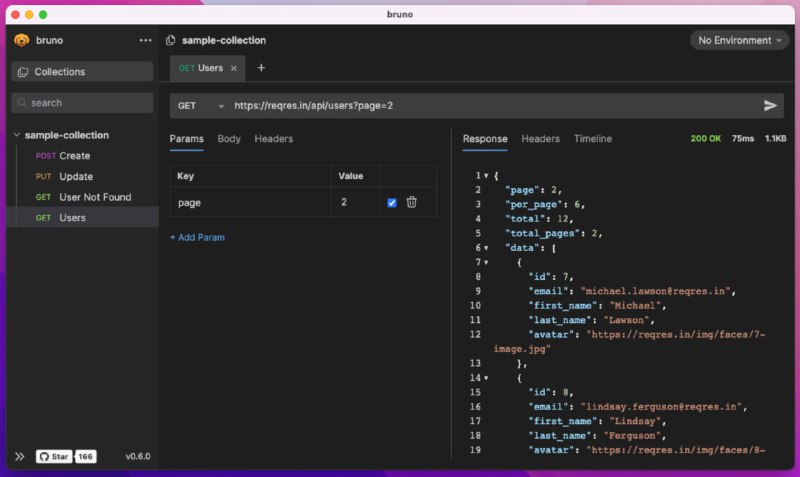Open the three-dots menu beside bruno
This screenshot has height=477, width=800.
[145, 40]
